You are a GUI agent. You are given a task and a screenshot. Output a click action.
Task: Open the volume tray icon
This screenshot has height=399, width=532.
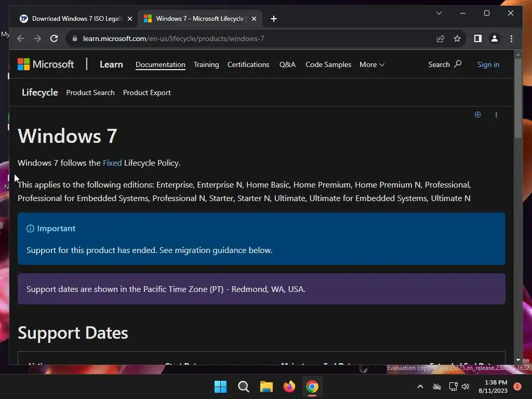point(465,387)
